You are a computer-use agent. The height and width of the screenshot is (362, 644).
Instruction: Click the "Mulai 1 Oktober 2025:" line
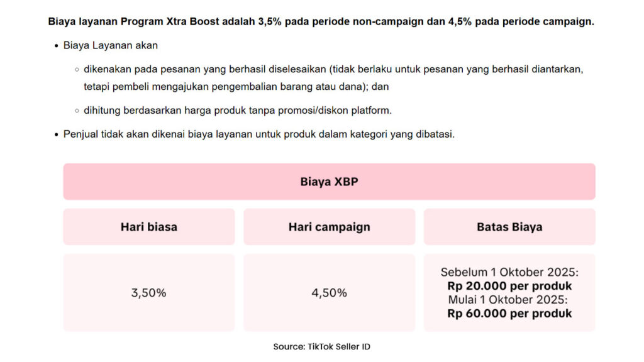pos(509,300)
